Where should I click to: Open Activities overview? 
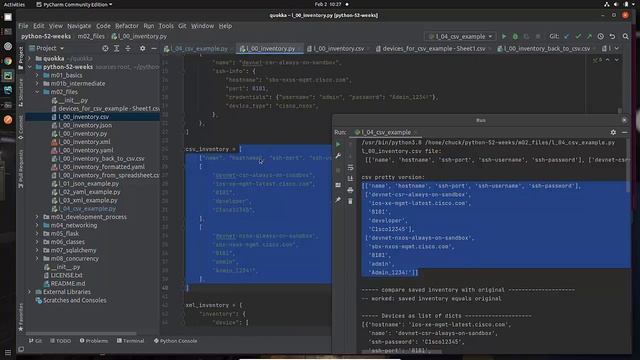[x=14, y=4]
